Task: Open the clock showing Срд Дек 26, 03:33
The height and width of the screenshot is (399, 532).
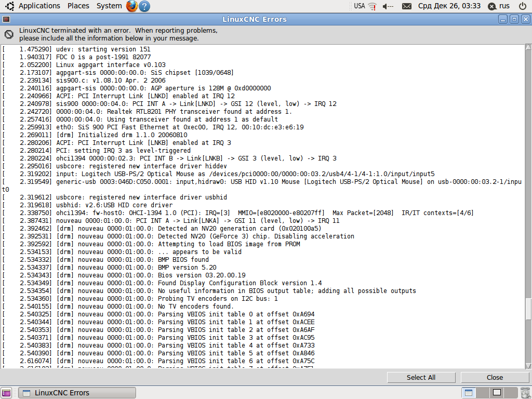Action: point(449,6)
